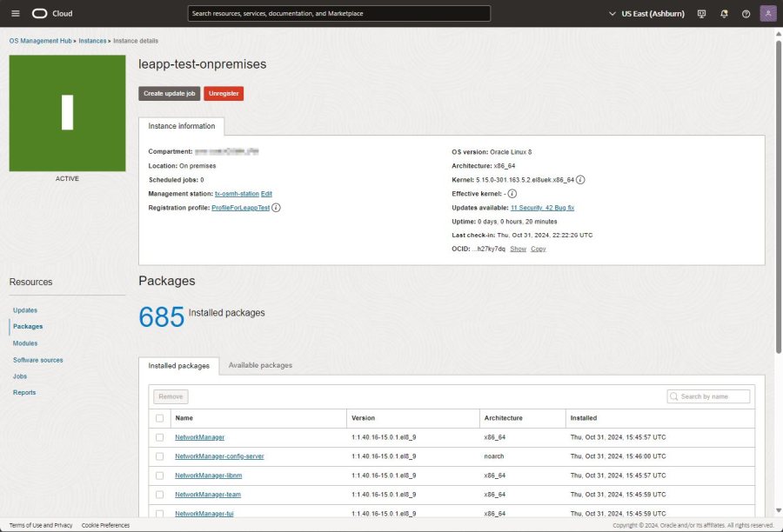Viewport: 783px width, 532px height.
Task: Select the Instance information tab
Action: (181, 126)
